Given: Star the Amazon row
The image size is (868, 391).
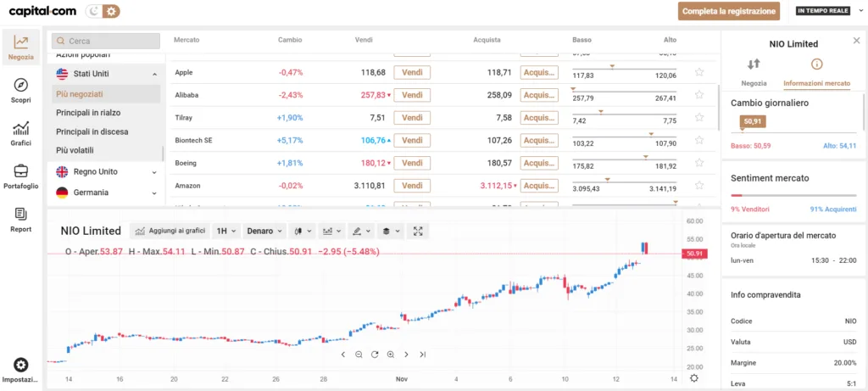Looking at the screenshot, I should pos(699,186).
